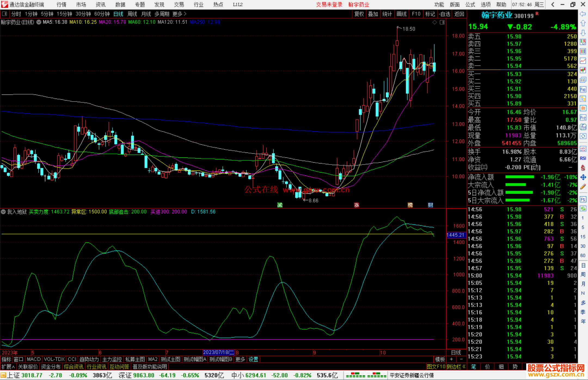The width and height of the screenshot is (588, 380).
Task: Click the 设置 settings link
Action: tap(253, 359)
